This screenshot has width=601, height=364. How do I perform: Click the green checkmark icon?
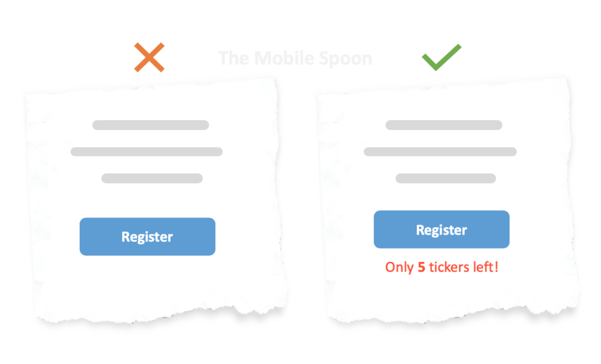(441, 58)
